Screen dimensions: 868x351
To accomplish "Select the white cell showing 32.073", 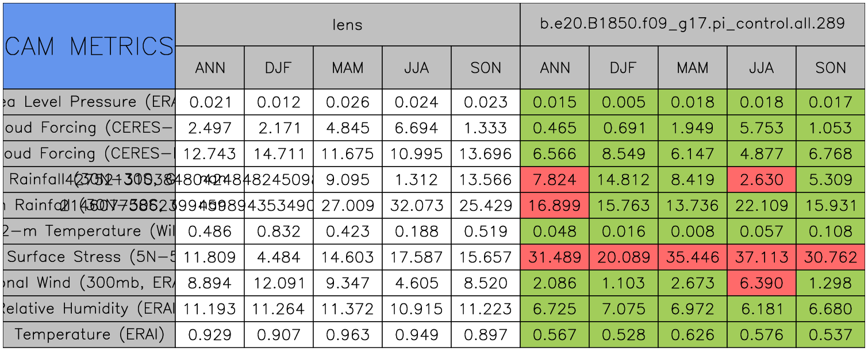I will pyautogui.click(x=416, y=206).
